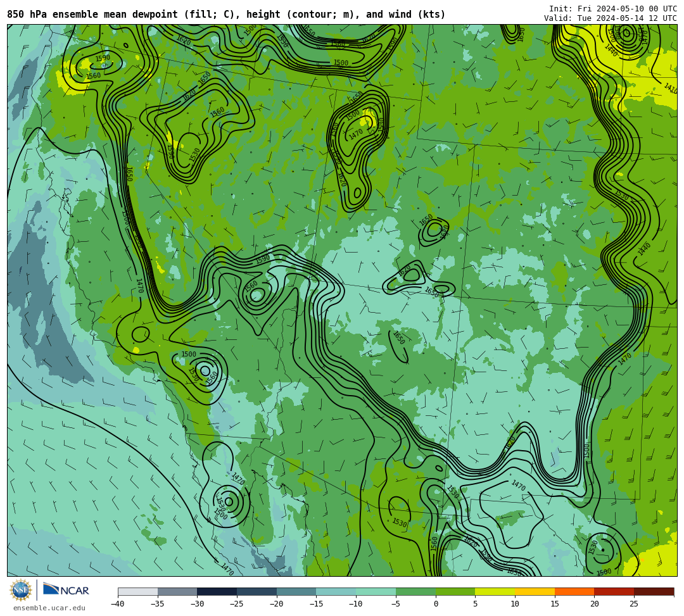Pick the light teal -15 to -10 colorbar swatch
The width and height of the screenshot is (684, 616).
pos(336,591)
